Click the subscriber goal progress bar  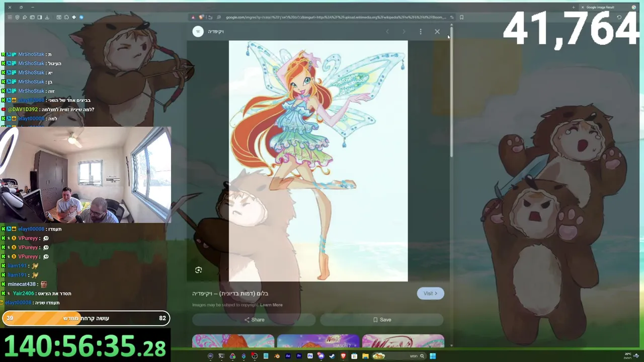pyautogui.click(x=86, y=318)
